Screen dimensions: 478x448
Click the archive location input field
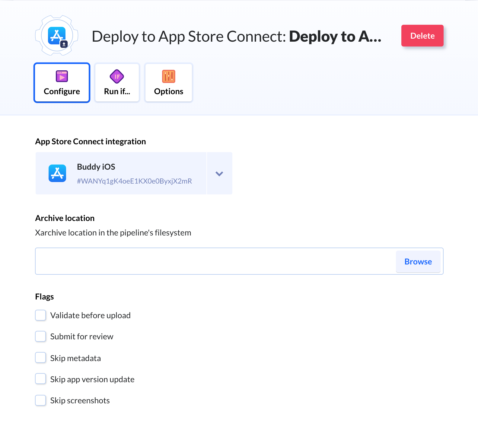click(x=215, y=261)
